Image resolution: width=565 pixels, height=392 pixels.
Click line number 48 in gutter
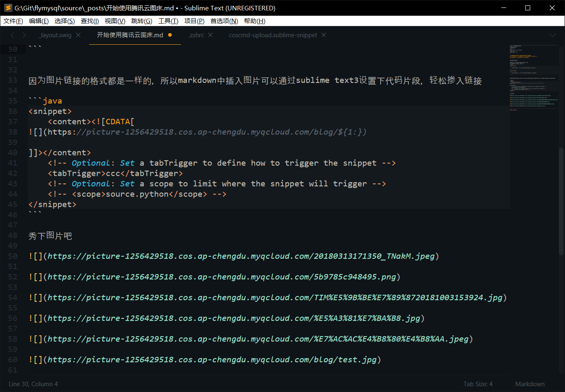click(x=13, y=236)
